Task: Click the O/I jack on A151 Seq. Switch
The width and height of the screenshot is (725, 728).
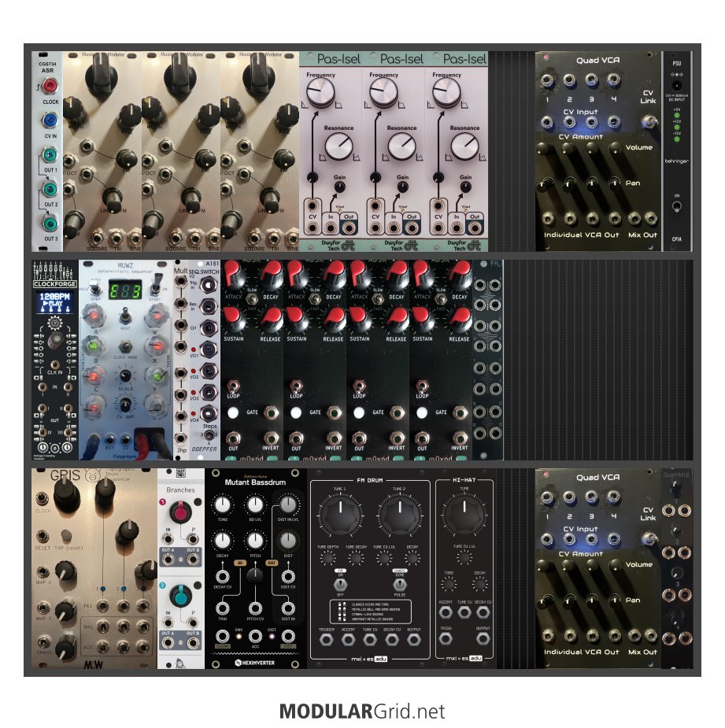Action: click(209, 327)
